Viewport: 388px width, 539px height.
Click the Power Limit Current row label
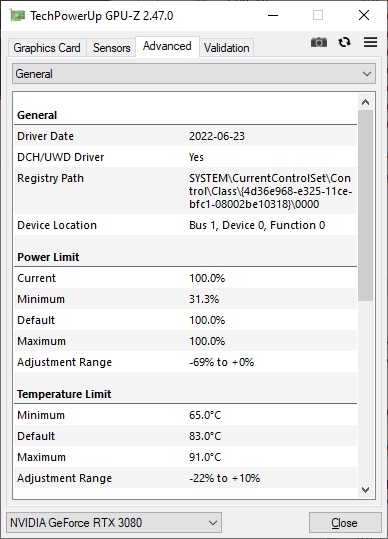(36, 278)
